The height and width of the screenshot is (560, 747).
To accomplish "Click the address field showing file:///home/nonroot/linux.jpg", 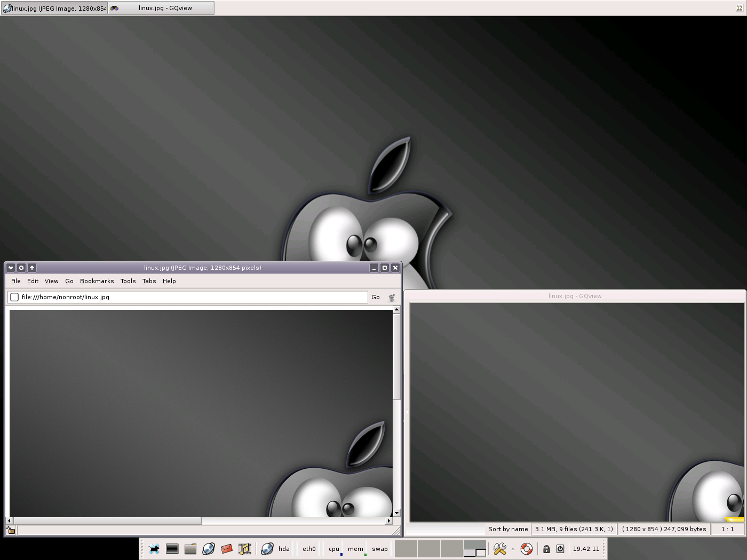I will 192,297.
